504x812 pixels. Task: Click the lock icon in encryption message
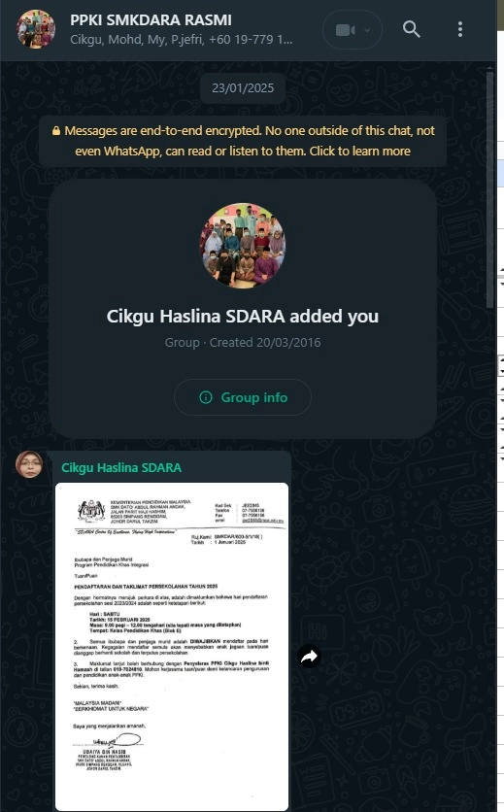click(x=56, y=131)
